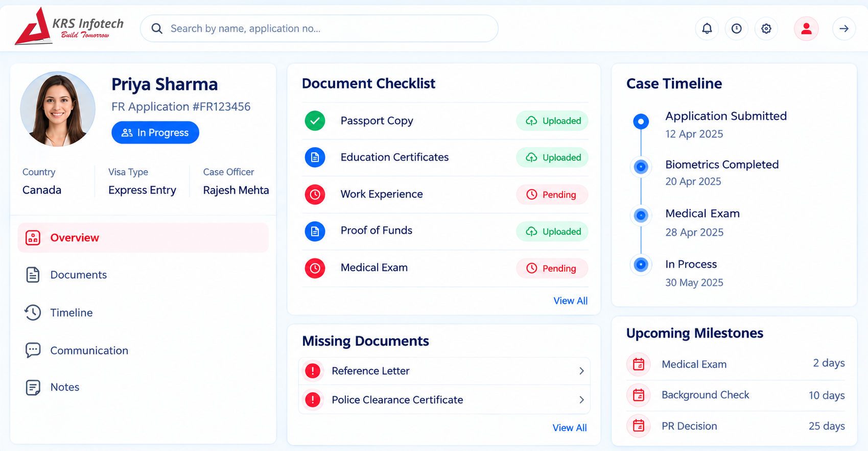Open the Documents menu item
Viewport: 868px width, 451px height.
[x=143, y=275]
